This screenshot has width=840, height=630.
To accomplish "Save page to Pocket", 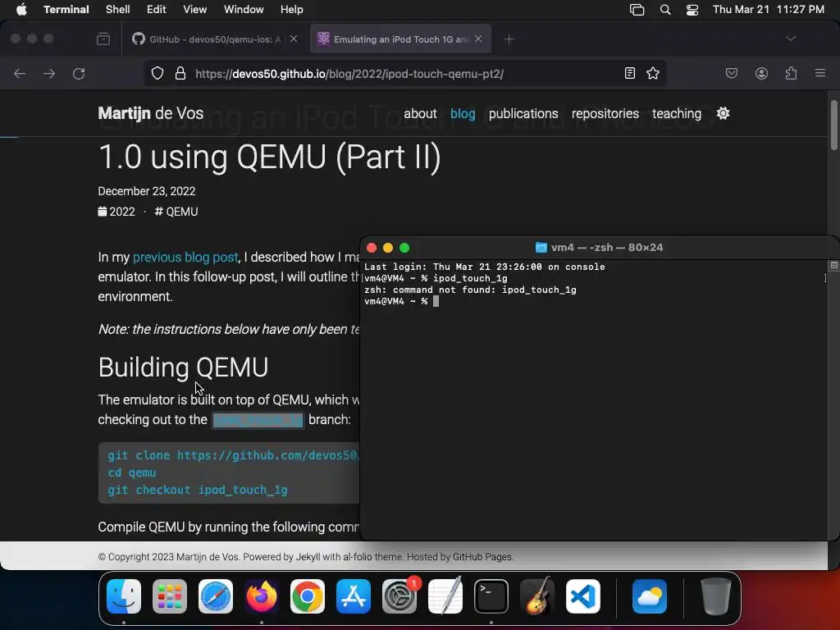I will tap(731, 73).
